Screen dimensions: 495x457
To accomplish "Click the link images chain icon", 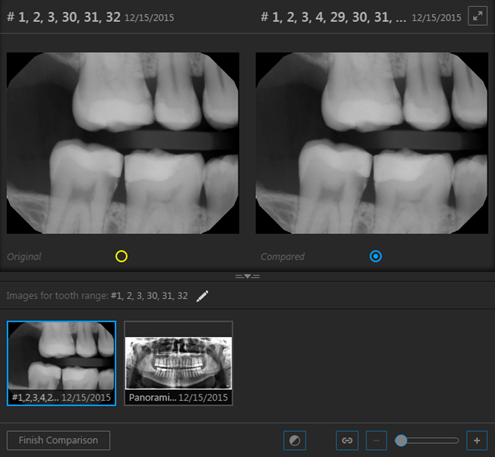I will click(347, 441).
